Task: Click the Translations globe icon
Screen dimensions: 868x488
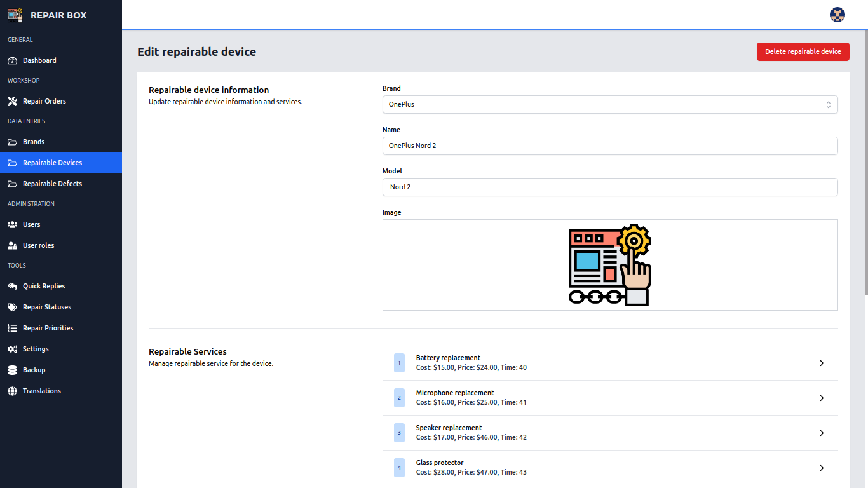Action: click(12, 391)
